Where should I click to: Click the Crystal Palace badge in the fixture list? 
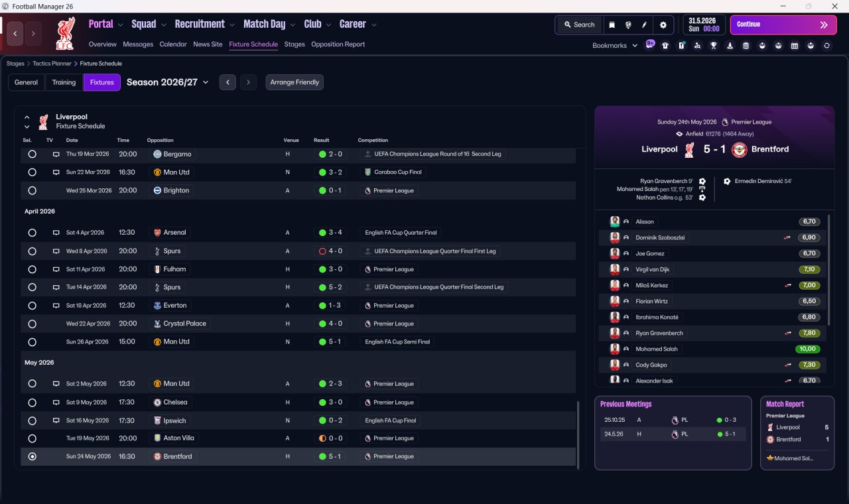pyautogui.click(x=157, y=324)
